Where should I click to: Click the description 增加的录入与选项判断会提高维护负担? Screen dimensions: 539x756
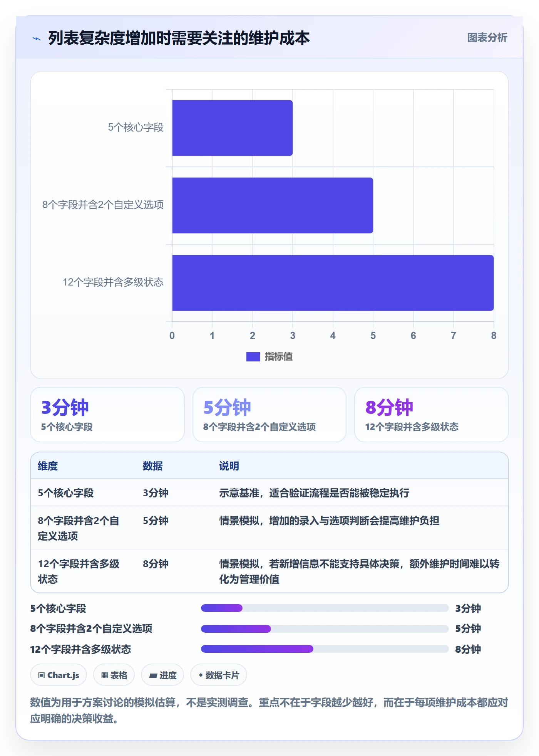pos(354,521)
